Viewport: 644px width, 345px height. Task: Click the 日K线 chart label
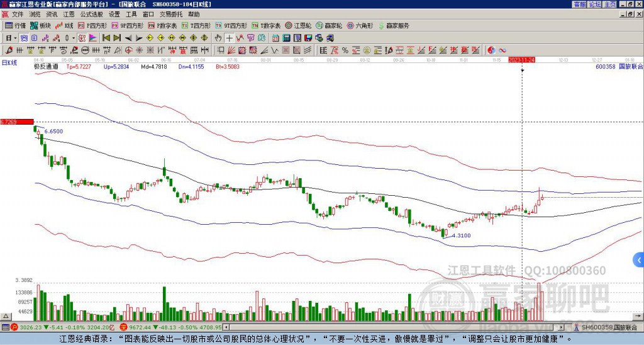9,62
